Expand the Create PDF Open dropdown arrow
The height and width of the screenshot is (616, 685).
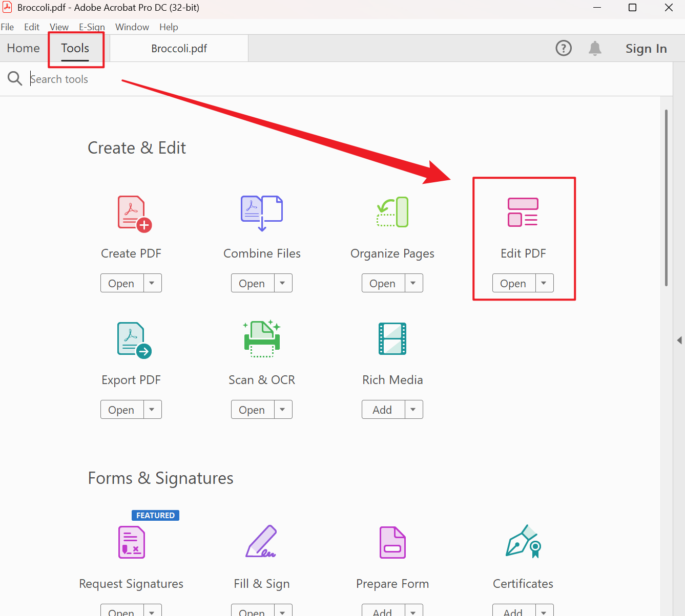(x=152, y=283)
